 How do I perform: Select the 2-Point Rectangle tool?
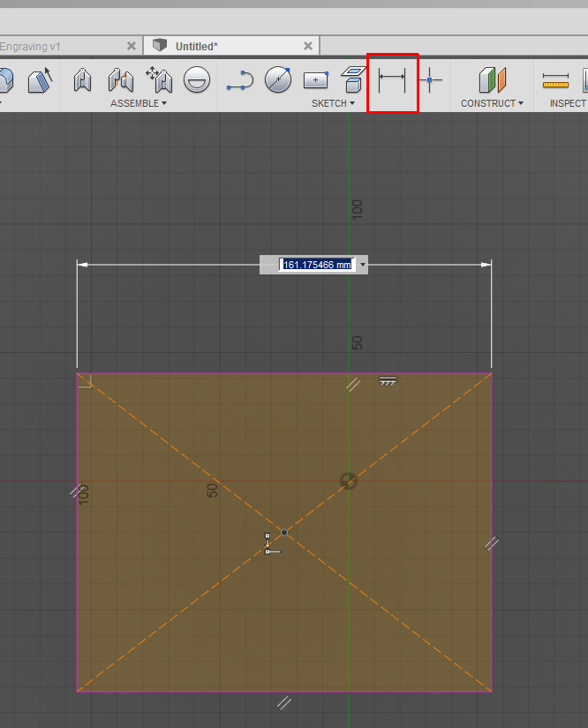tap(316, 79)
